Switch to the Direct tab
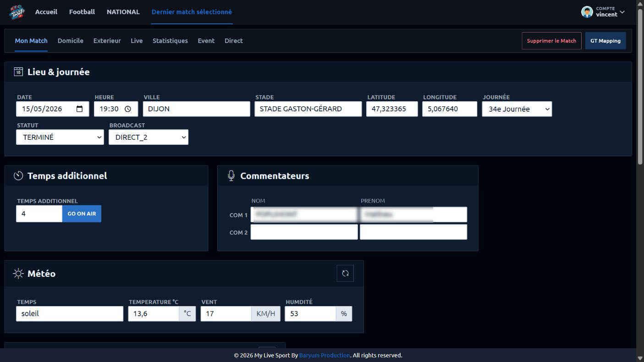Image resolution: width=644 pixels, height=362 pixels. pos(234,41)
